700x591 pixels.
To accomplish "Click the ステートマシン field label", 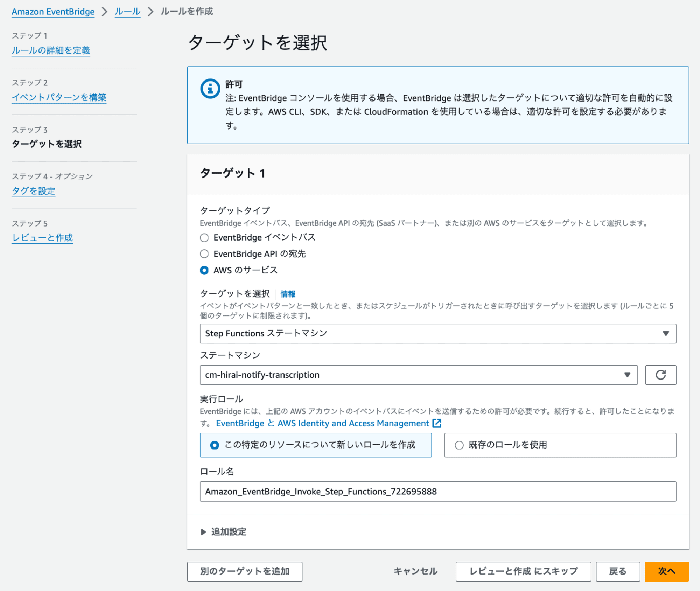I will pos(230,355).
